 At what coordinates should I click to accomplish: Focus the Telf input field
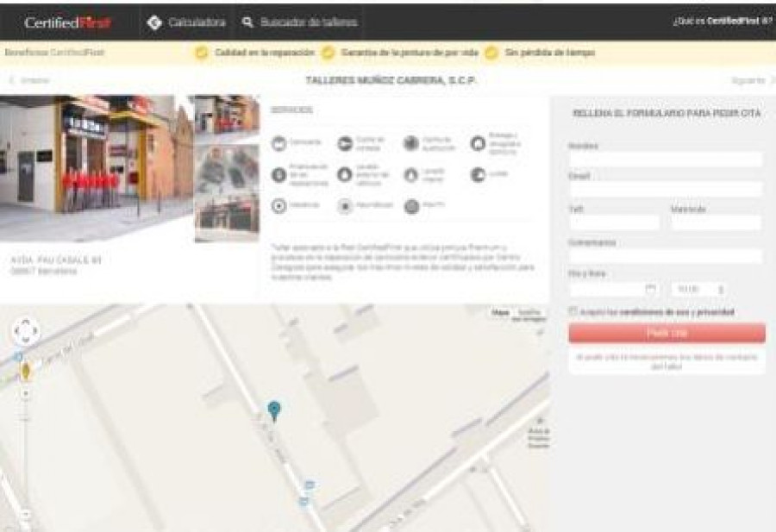click(x=615, y=222)
